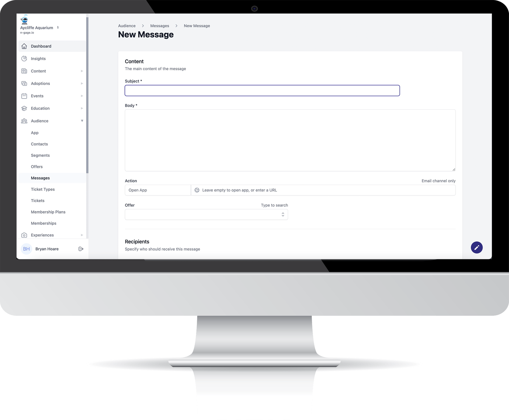509x420 pixels.
Task: Open the Offer search dropdown
Action: (x=206, y=214)
